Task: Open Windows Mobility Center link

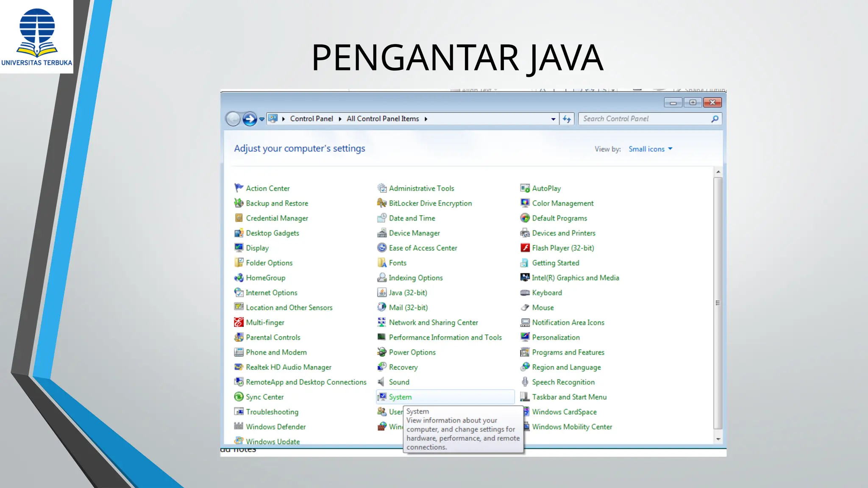Action: pyautogui.click(x=572, y=427)
